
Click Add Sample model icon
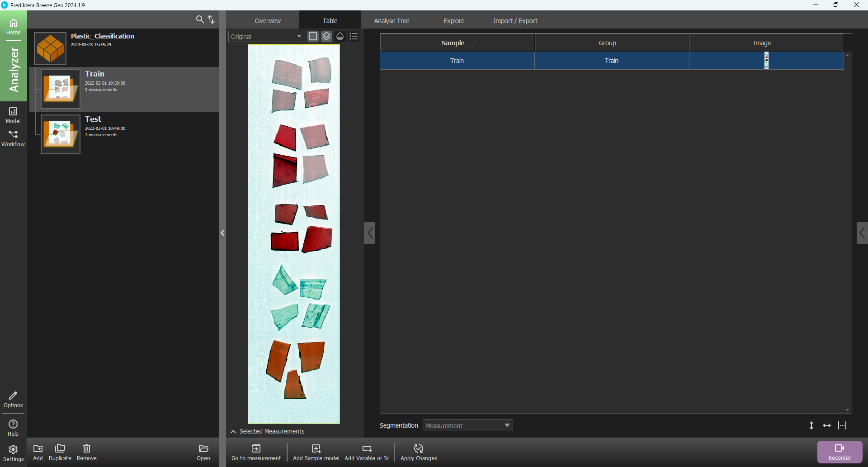point(316,448)
